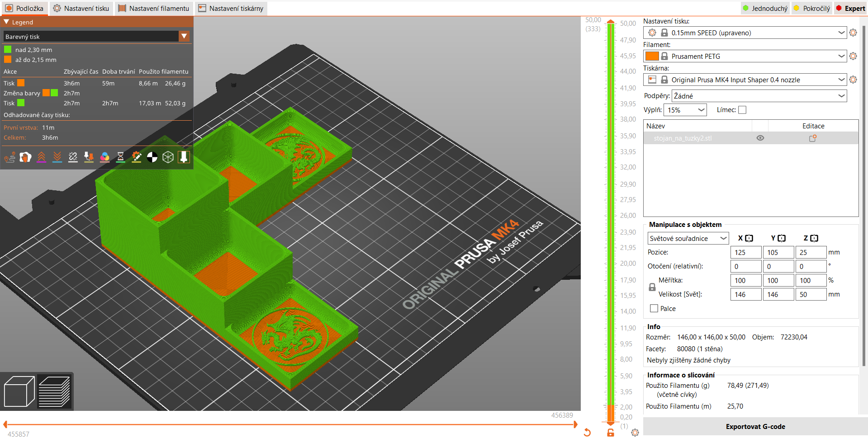Open the Nastavení tiskárny tab
Viewport: 868px width, 438px height.
tap(231, 8)
